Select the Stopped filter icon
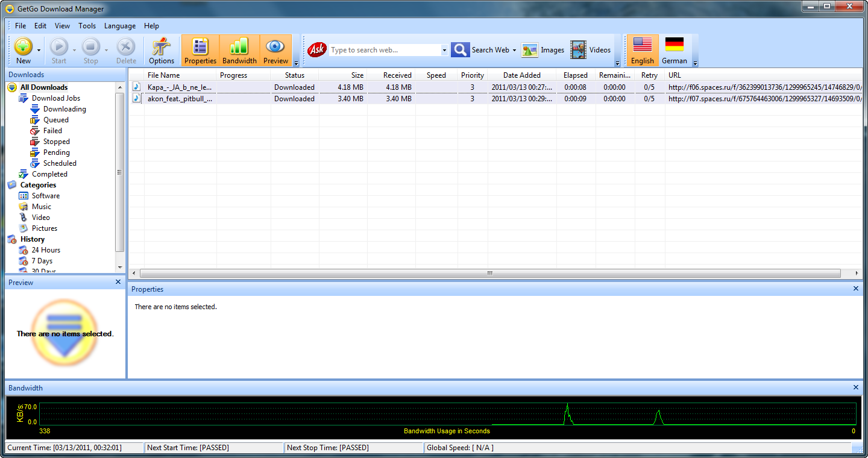 coord(35,142)
